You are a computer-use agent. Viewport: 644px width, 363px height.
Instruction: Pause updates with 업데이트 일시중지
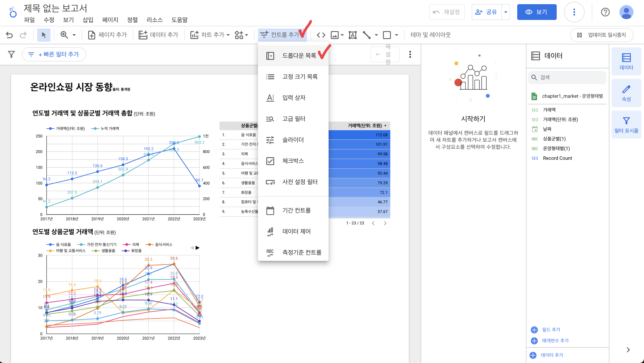coord(602,35)
